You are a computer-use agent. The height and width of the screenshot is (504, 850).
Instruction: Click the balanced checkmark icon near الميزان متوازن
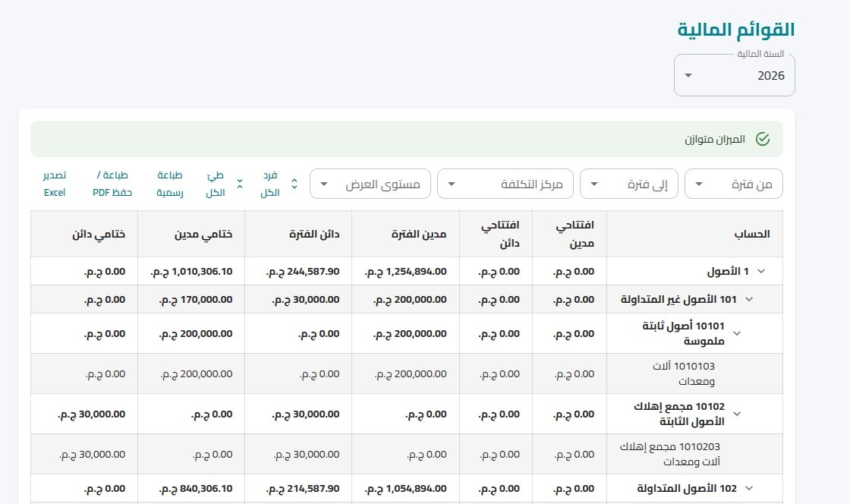(x=763, y=139)
